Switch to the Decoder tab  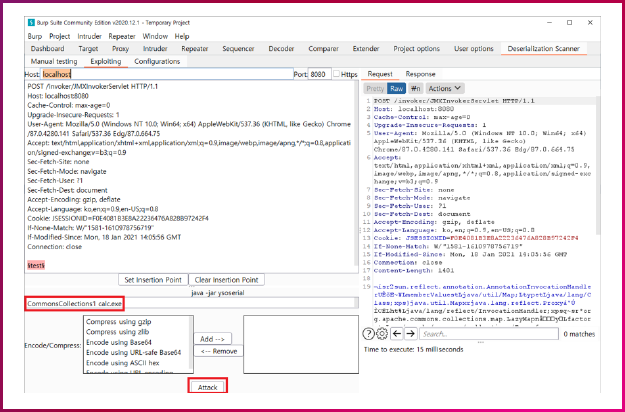click(x=281, y=49)
